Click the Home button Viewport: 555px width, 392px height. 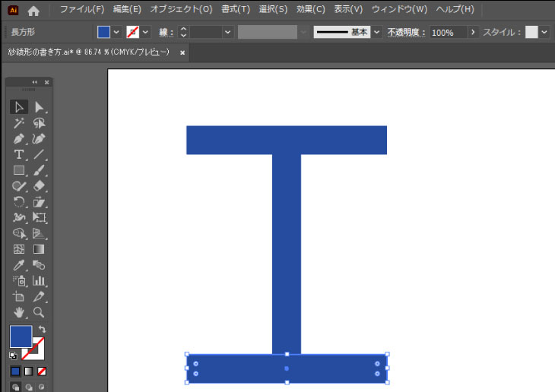[x=33, y=10]
